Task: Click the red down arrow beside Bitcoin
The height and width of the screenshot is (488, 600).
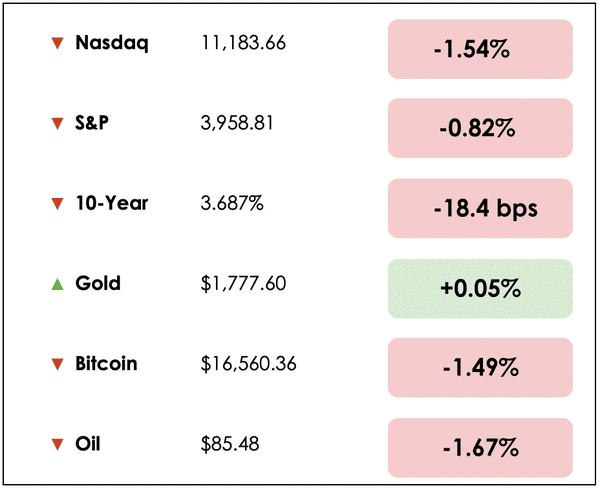Action: [x=57, y=364]
